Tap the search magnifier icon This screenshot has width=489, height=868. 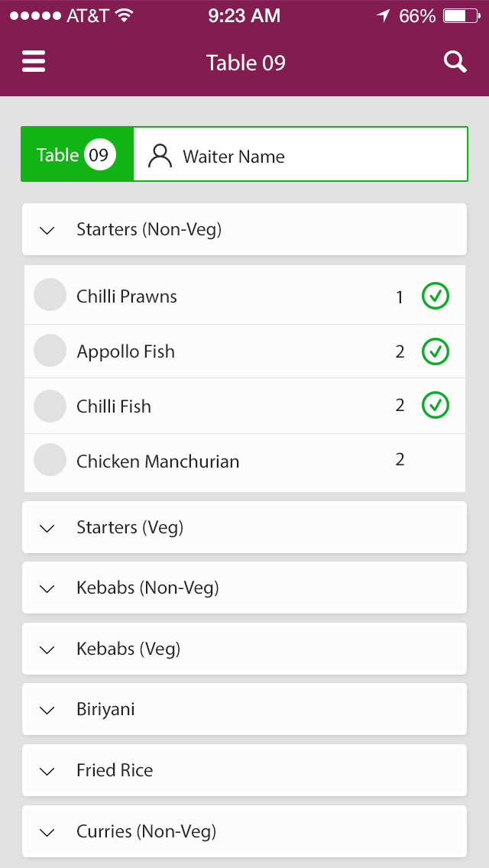pos(455,62)
